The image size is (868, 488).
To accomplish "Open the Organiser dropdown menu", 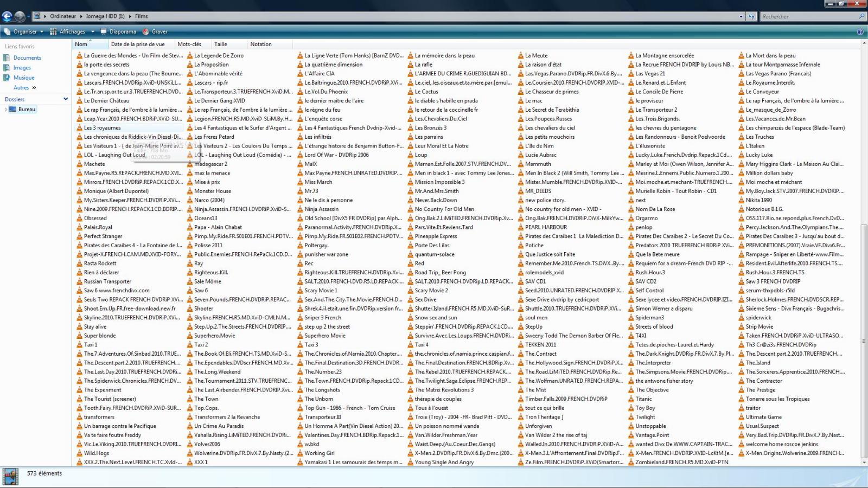I will (x=23, y=31).
